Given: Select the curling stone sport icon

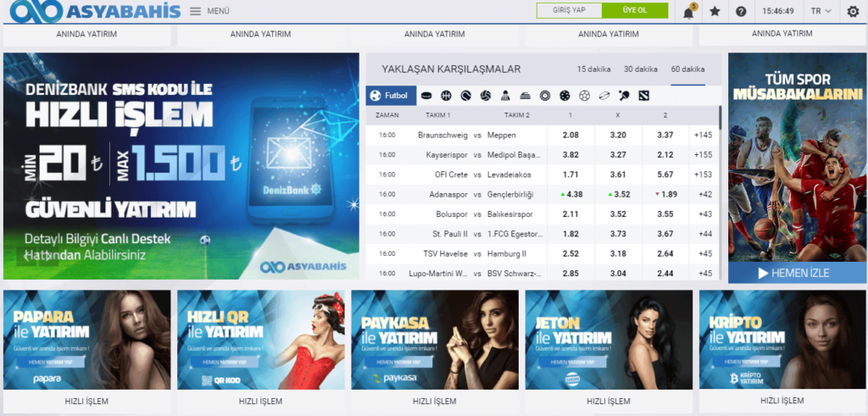Looking at the screenshot, I should pyautogui.click(x=526, y=96).
